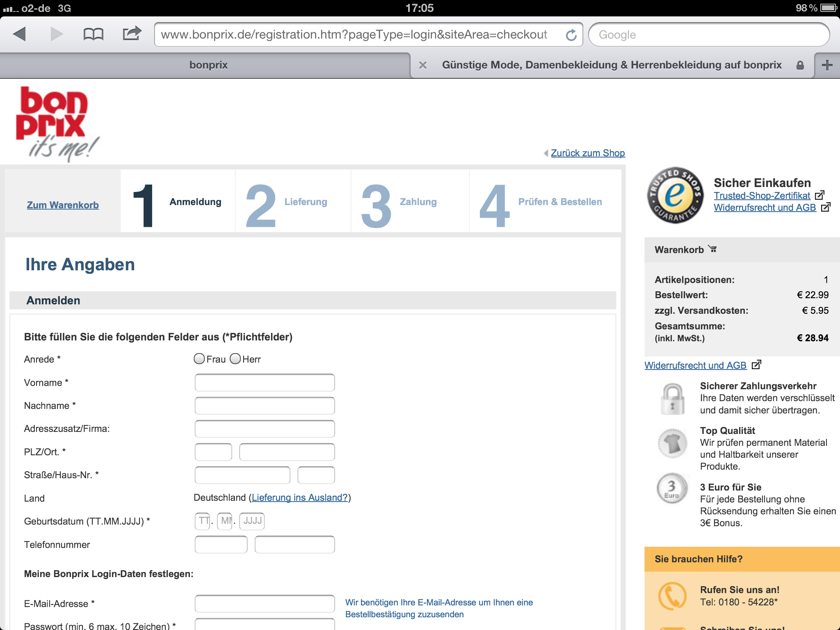840x630 pixels.
Task: Tap the share arrow icon
Action: [132, 34]
